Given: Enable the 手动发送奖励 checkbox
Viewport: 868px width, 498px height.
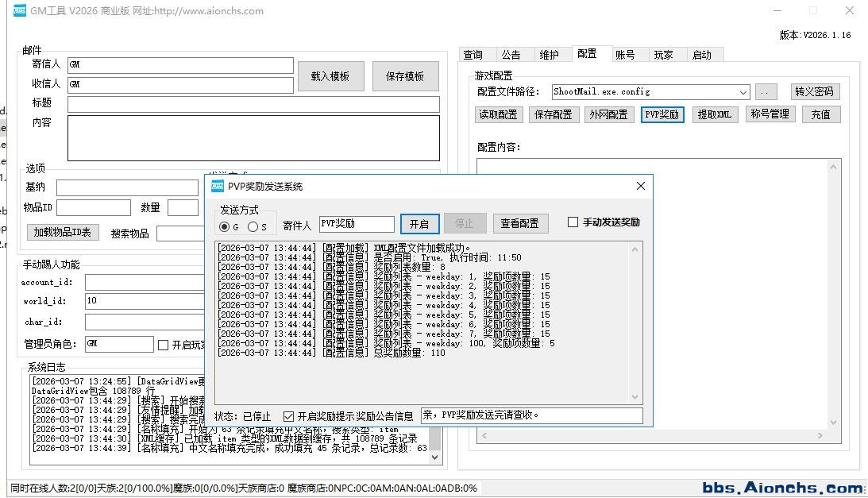Looking at the screenshot, I should 573,222.
